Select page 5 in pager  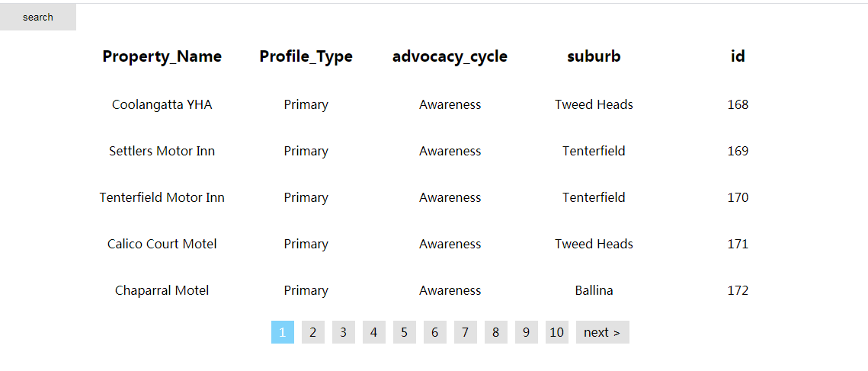pos(405,332)
